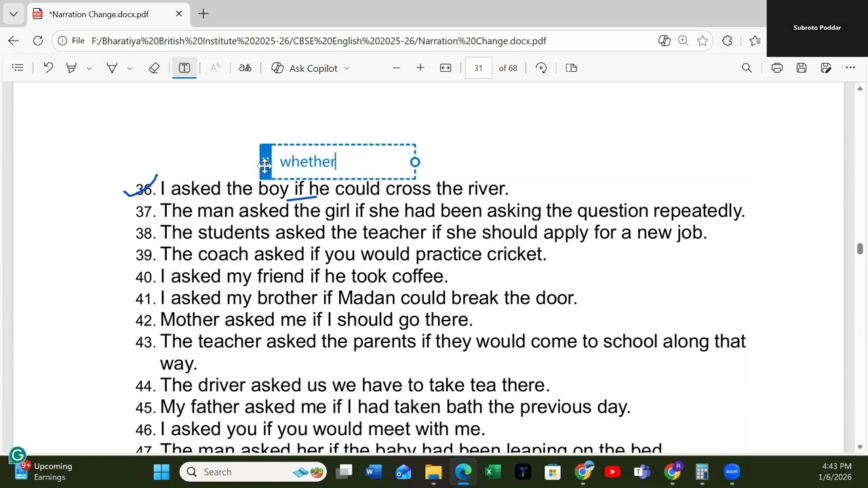Rotate the PDF page
868x488 pixels.
[541, 68]
